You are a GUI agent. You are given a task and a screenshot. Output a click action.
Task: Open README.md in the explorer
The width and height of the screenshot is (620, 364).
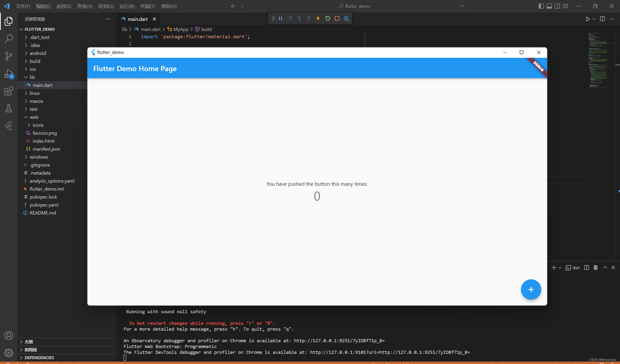click(x=43, y=213)
